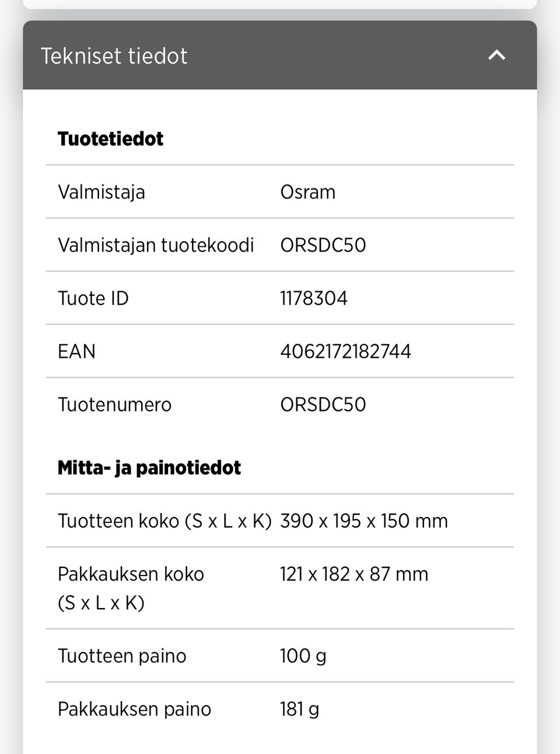560x754 pixels.
Task: Click the Valmistaja row label
Action: pyautogui.click(x=101, y=192)
